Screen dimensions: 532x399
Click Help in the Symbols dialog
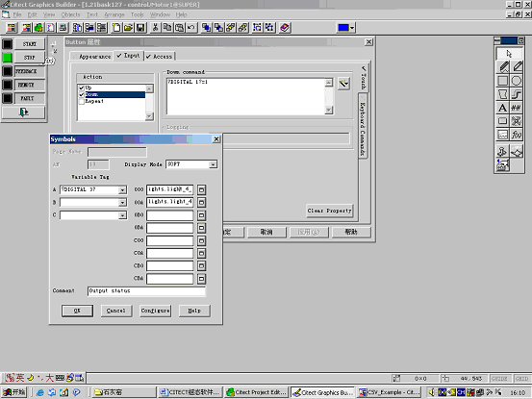(194, 311)
